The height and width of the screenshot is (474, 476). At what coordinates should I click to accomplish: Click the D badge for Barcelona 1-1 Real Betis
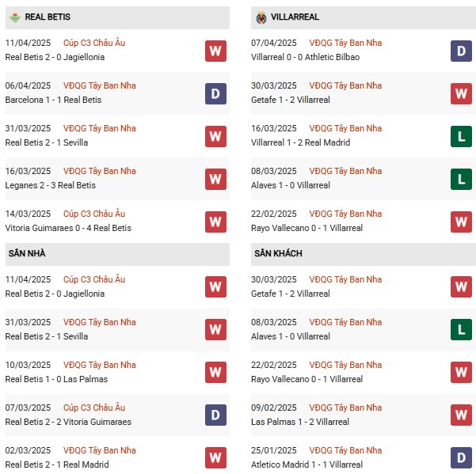point(215,93)
